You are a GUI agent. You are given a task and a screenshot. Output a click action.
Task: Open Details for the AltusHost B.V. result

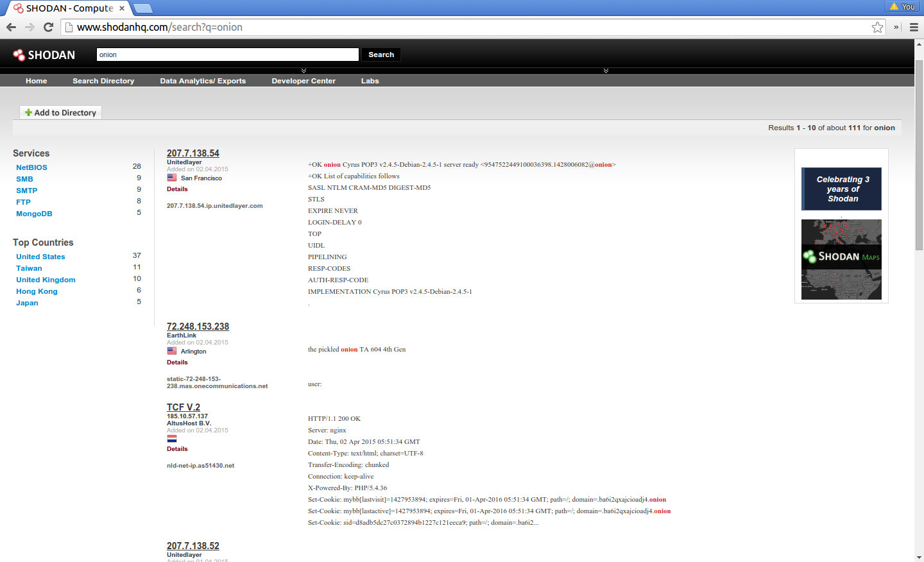click(177, 449)
